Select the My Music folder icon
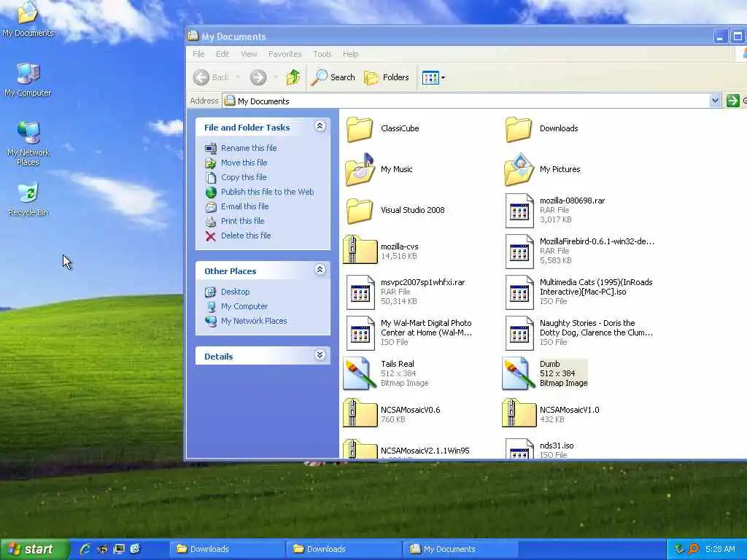The width and height of the screenshot is (747, 560). (x=359, y=169)
